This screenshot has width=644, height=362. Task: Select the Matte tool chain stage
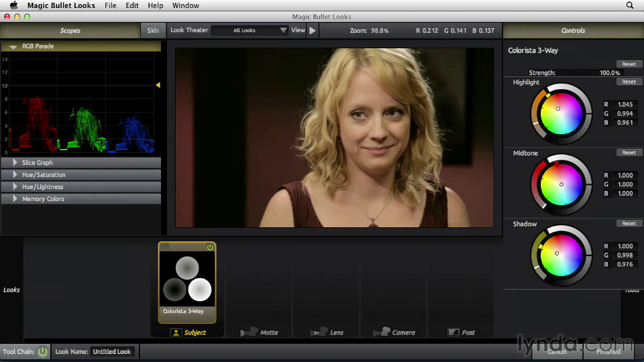pyautogui.click(x=259, y=332)
